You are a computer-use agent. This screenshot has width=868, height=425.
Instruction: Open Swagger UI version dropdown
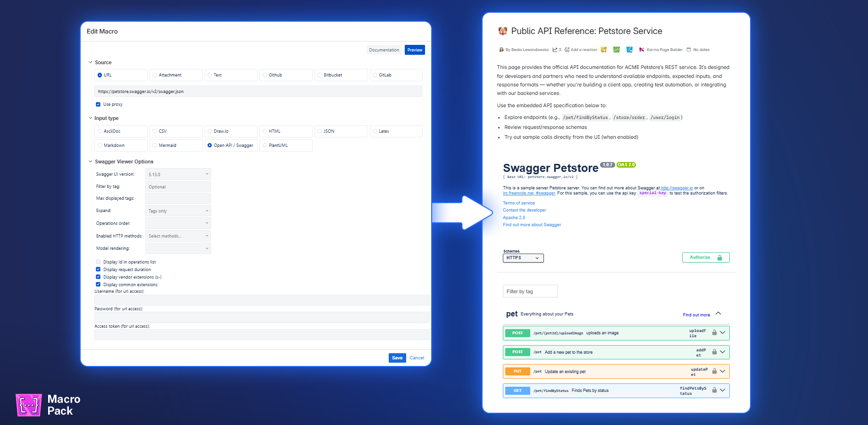pos(178,174)
